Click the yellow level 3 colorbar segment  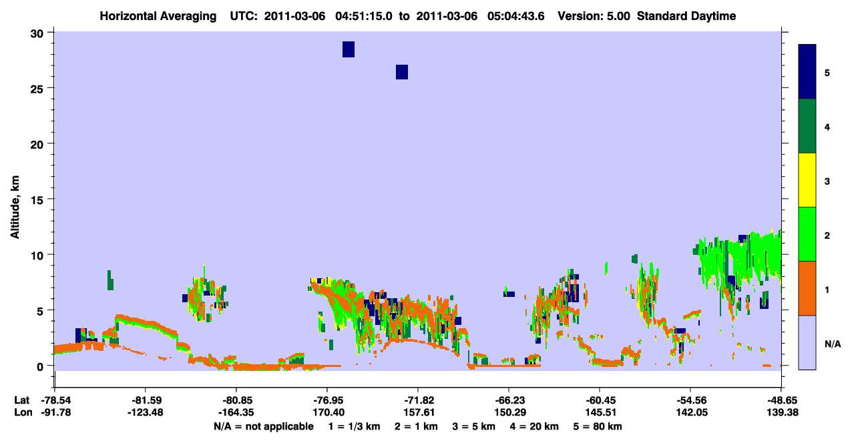(807, 180)
